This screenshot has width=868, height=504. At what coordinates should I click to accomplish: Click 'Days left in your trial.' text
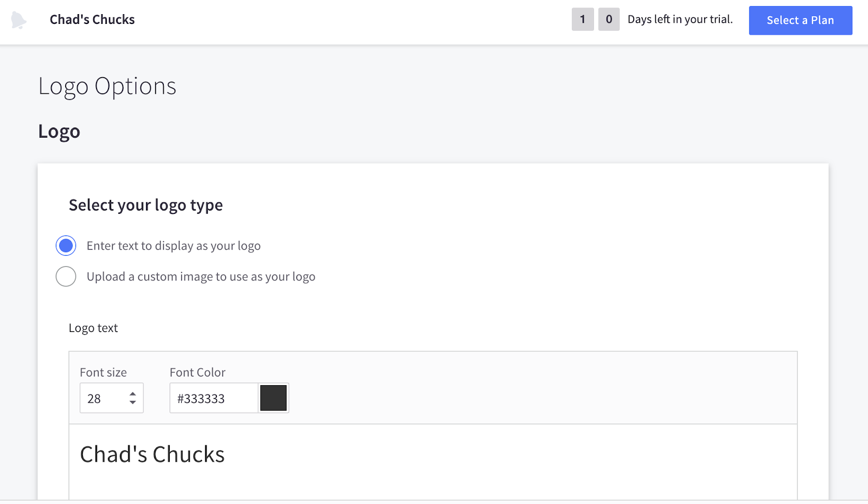[680, 20]
